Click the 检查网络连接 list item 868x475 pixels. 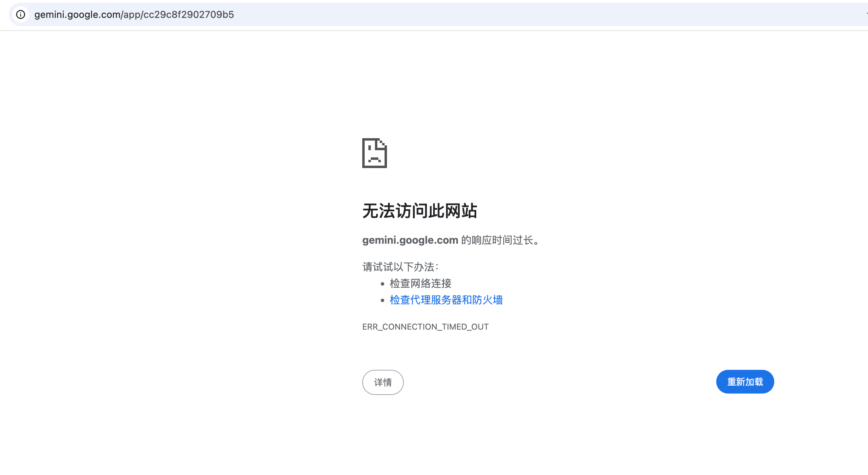[420, 284]
